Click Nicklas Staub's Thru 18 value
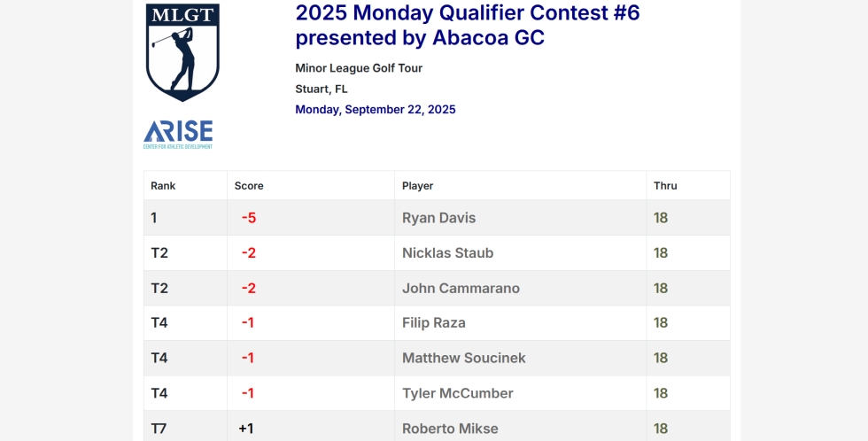868x441 pixels. [661, 253]
